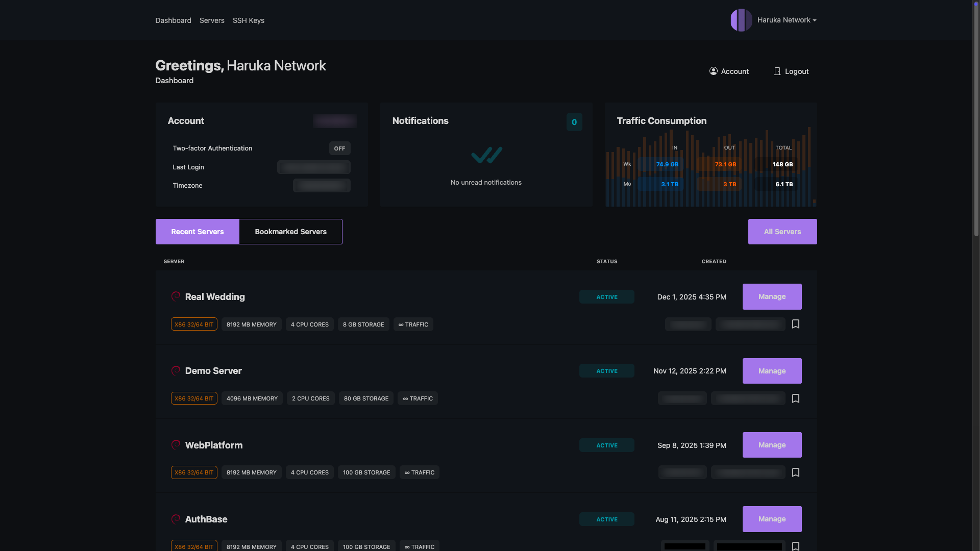Viewport: 980px width, 551px height.
Task: Bookmark the Real Wedding server
Action: tap(795, 324)
